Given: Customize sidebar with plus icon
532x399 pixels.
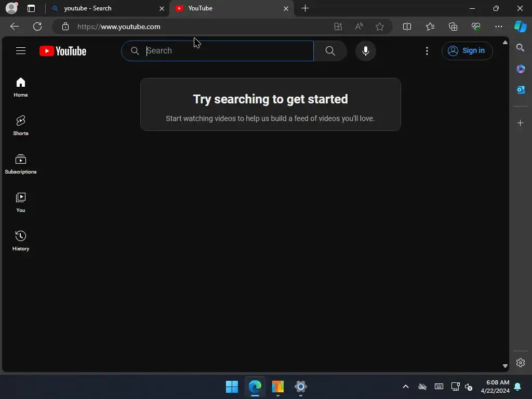Looking at the screenshot, I should tap(521, 123).
